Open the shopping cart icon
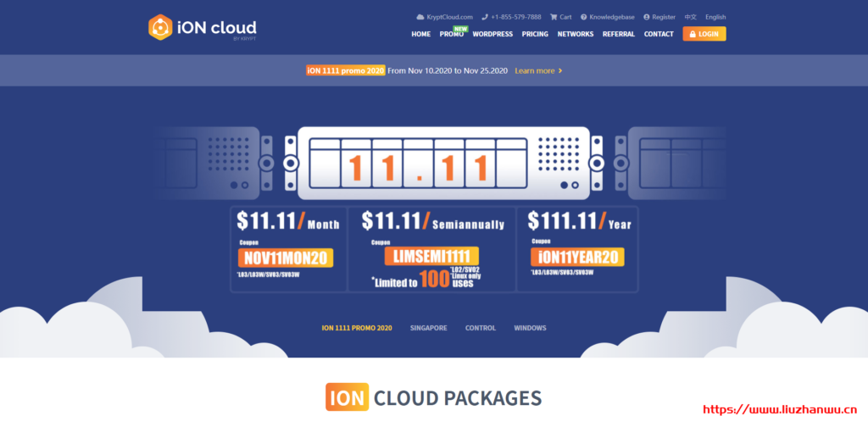 (554, 17)
